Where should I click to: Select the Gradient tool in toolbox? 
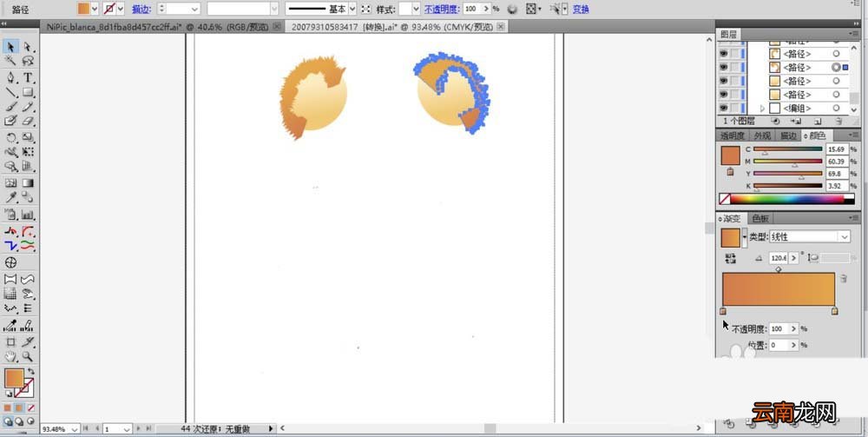28,182
